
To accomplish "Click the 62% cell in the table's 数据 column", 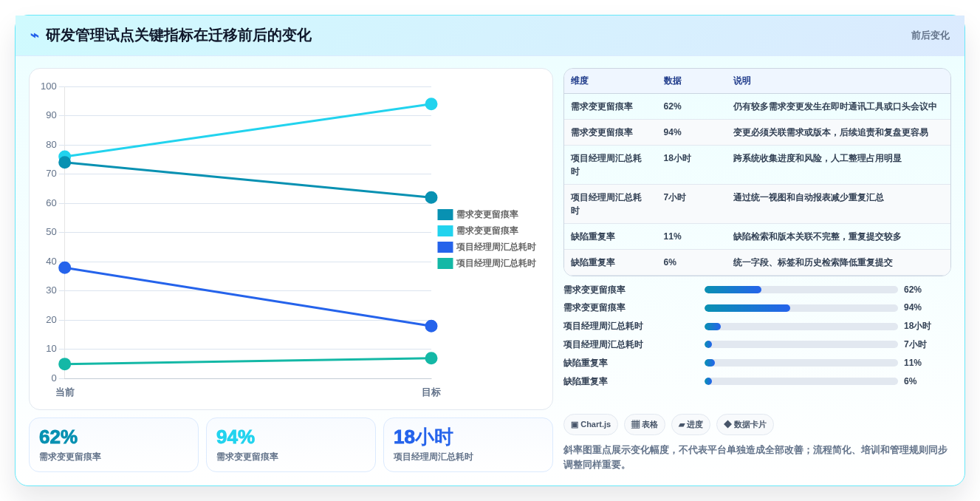I will pos(673,106).
